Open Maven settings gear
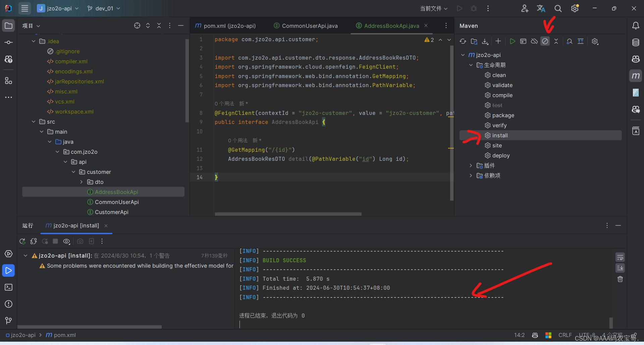 pos(595,41)
